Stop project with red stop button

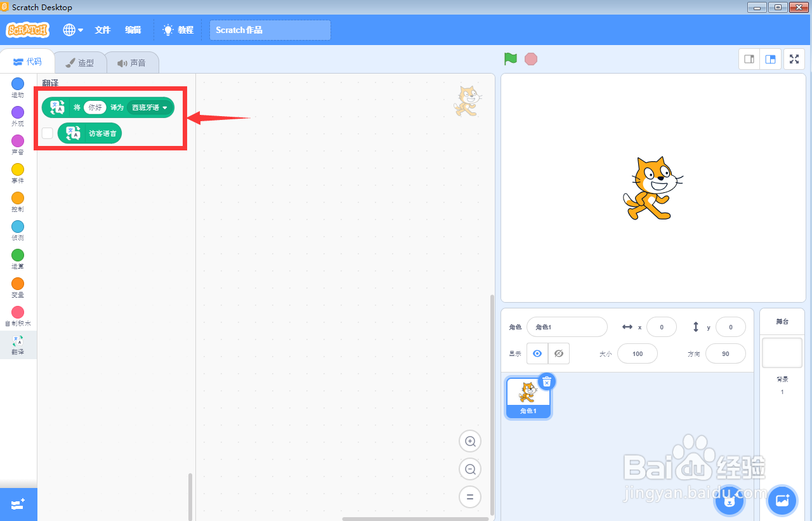click(531, 59)
